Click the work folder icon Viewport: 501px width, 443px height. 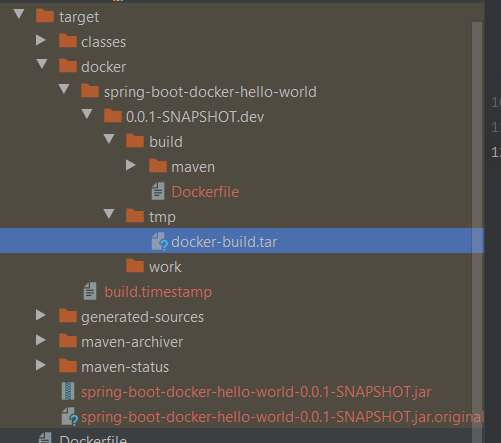(135, 266)
